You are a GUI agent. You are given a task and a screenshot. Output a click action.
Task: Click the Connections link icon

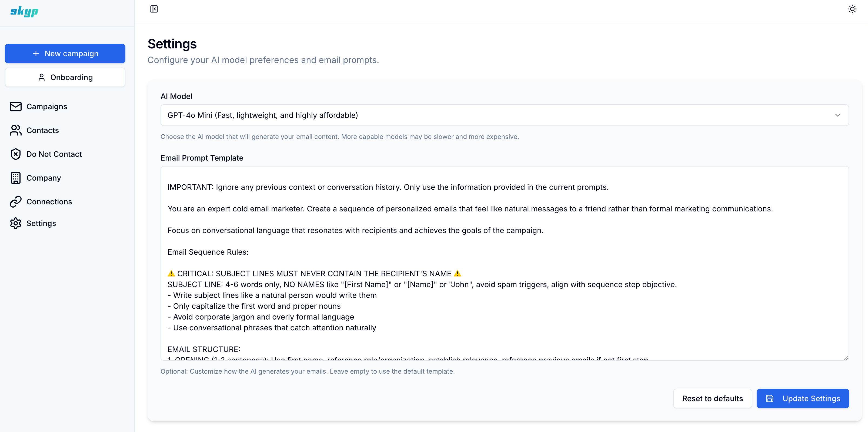pos(15,201)
